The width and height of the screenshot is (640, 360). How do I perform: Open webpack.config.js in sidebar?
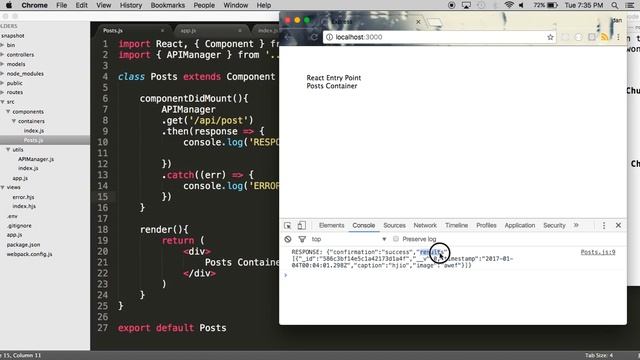tap(29, 254)
